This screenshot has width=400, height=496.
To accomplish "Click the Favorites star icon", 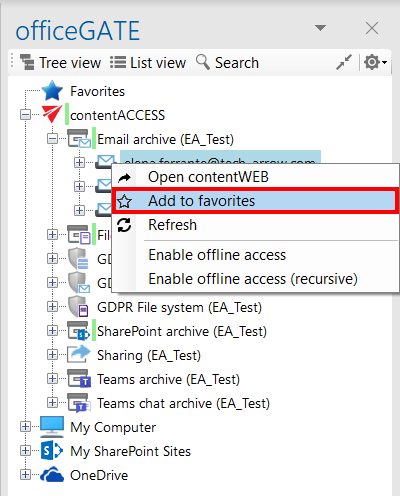I will pyautogui.click(x=52, y=91).
